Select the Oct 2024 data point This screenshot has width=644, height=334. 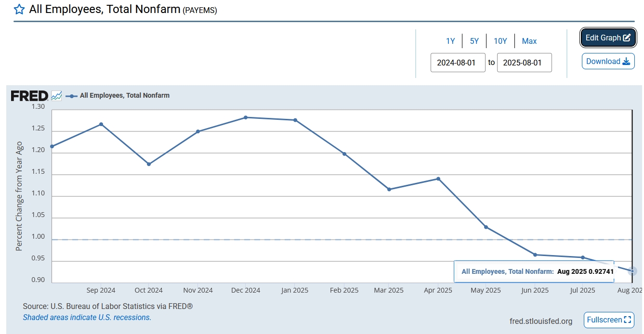(x=149, y=164)
